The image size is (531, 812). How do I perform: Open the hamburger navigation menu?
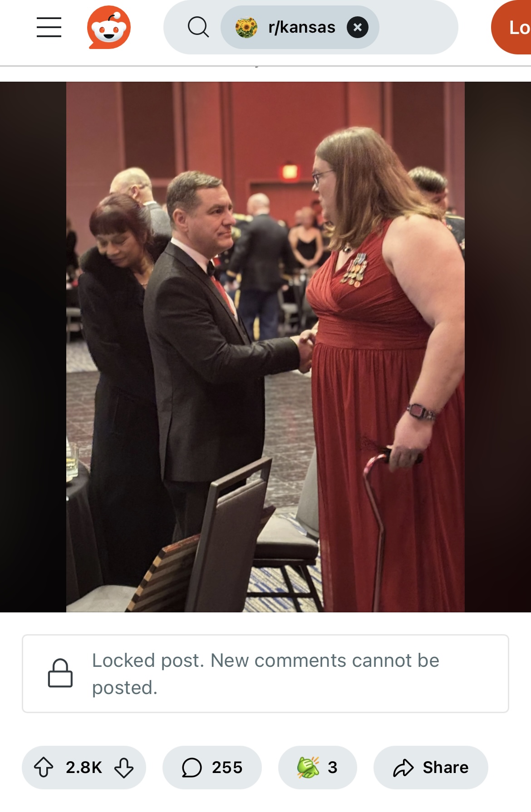point(49,27)
